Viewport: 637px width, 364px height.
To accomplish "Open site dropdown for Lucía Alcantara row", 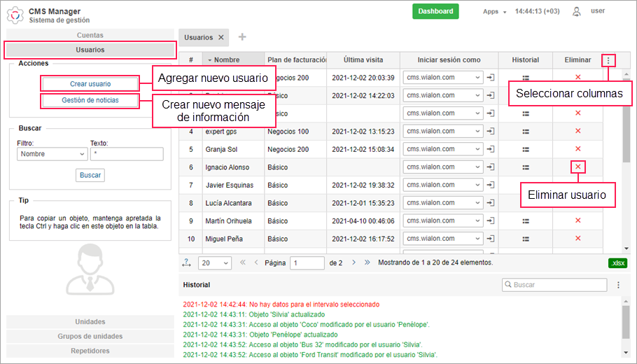I will coord(443,203).
